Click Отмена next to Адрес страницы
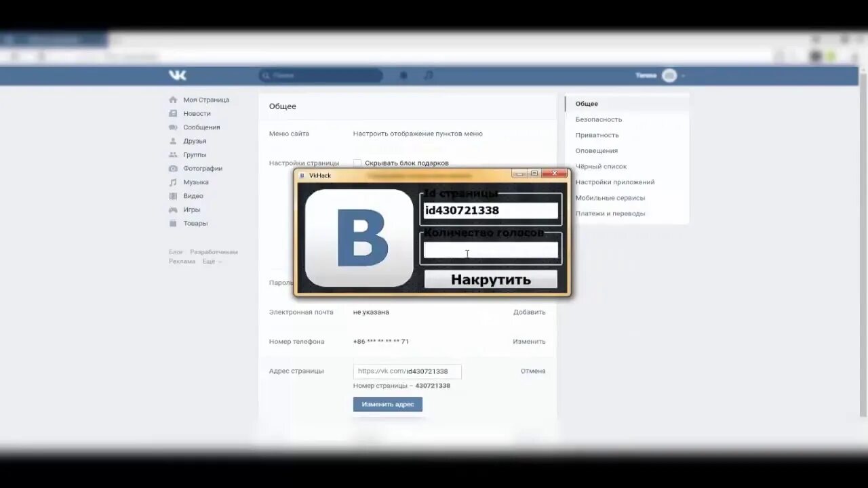Screen dimensions: 868x488 533,371
